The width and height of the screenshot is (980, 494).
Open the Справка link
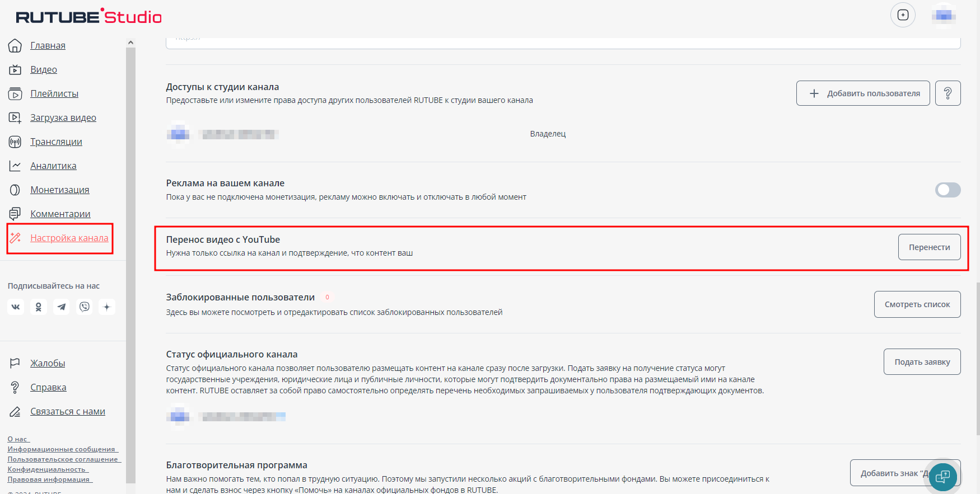pos(48,387)
